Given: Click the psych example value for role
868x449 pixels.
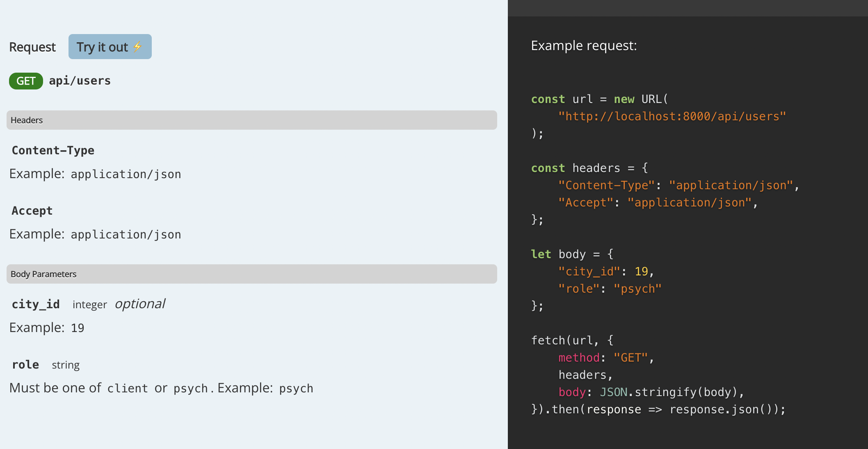Looking at the screenshot, I should click(x=296, y=388).
